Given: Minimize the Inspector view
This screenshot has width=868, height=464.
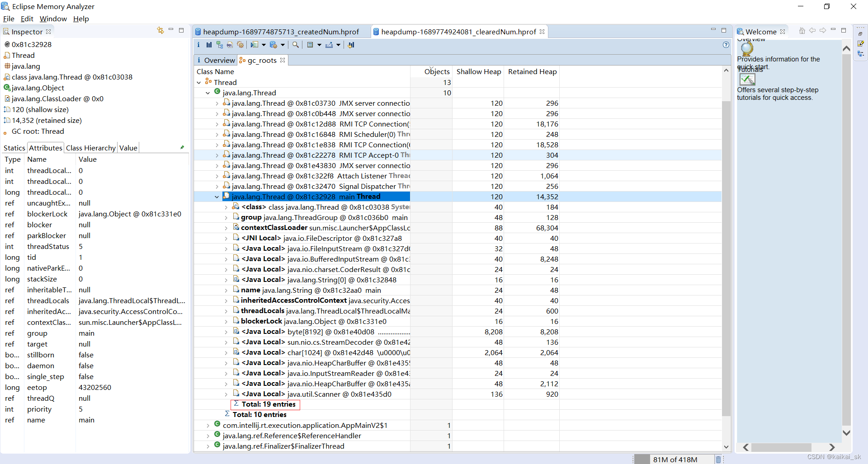Looking at the screenshot, I should coord(171,30).
